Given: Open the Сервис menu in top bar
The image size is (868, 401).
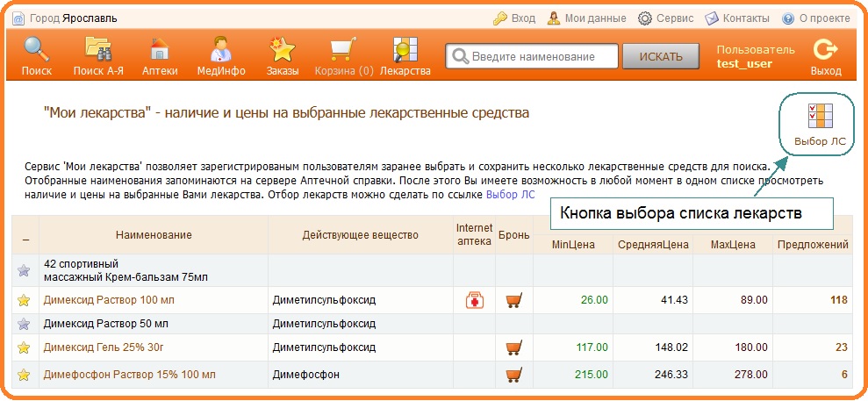Looking at the screenshot, I should [x=665, y=18].
